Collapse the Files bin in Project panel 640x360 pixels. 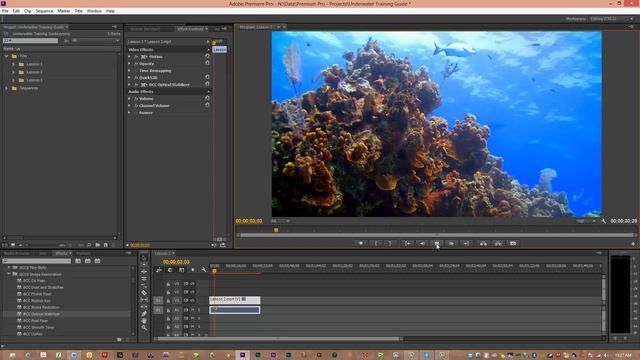click(x=7, y=56)
